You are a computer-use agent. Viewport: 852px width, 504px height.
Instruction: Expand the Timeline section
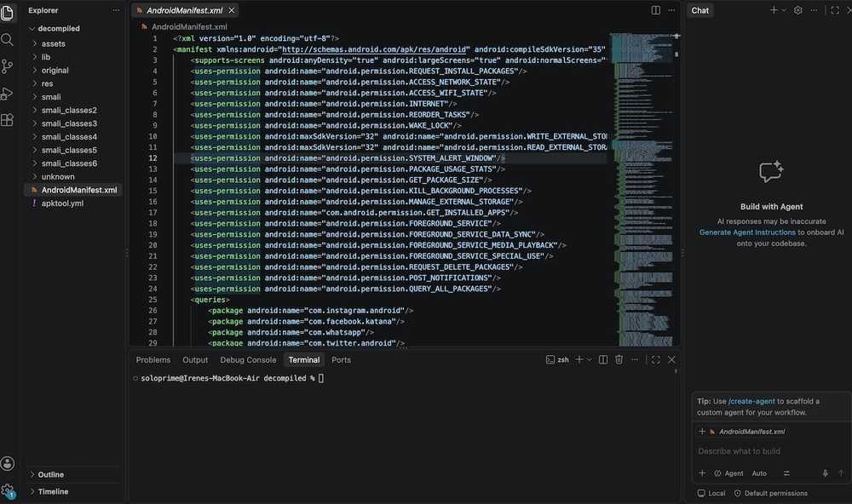53,491
